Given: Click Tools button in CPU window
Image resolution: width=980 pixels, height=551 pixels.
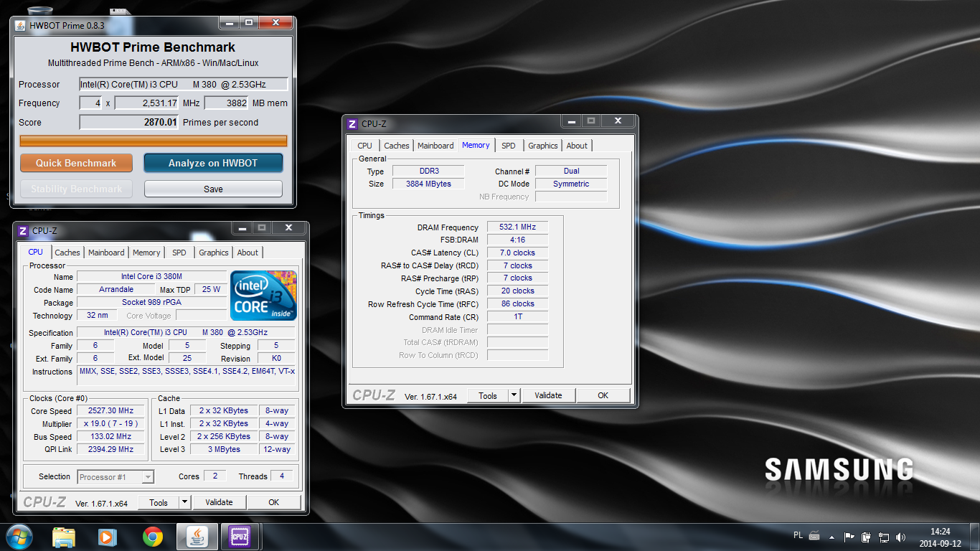Looking at the screenshot, I should tap(159, 503).
